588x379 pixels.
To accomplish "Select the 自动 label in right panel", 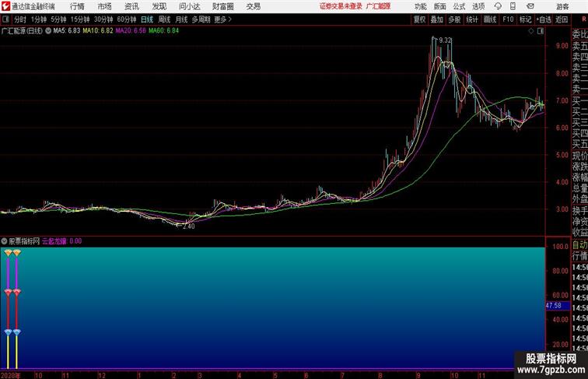I will tap(580, 245).
